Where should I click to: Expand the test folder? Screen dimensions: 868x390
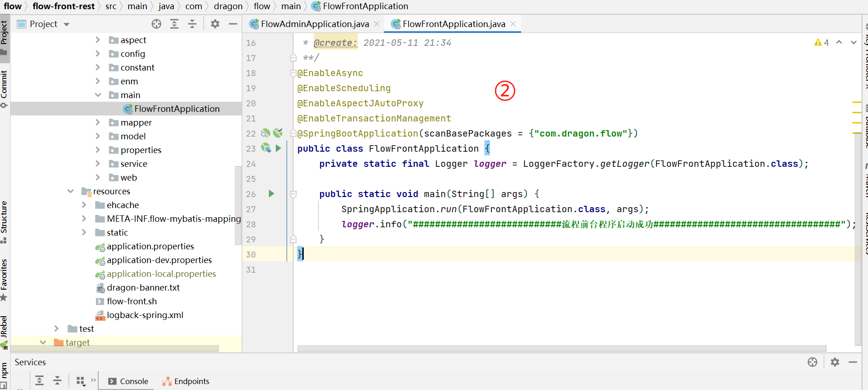[56, 329]
